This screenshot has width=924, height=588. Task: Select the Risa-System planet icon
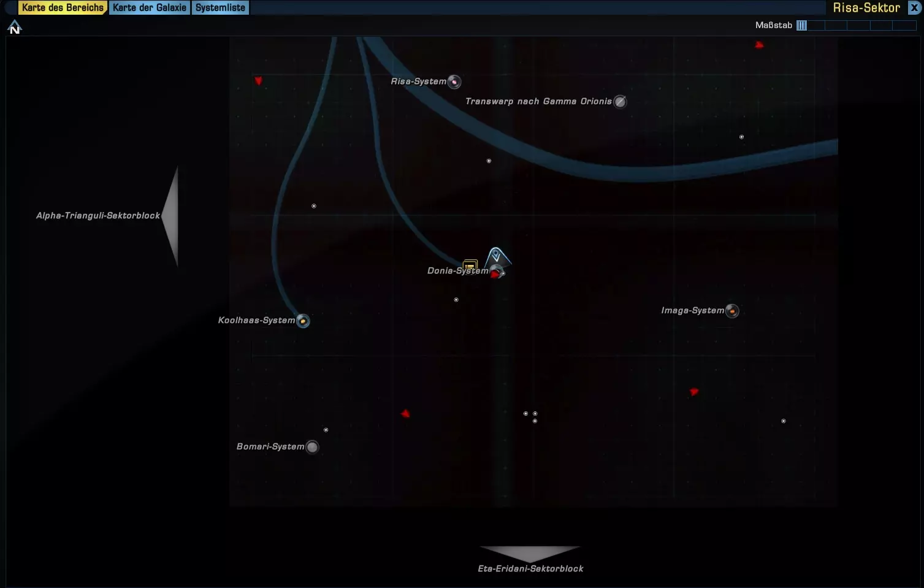454,82
